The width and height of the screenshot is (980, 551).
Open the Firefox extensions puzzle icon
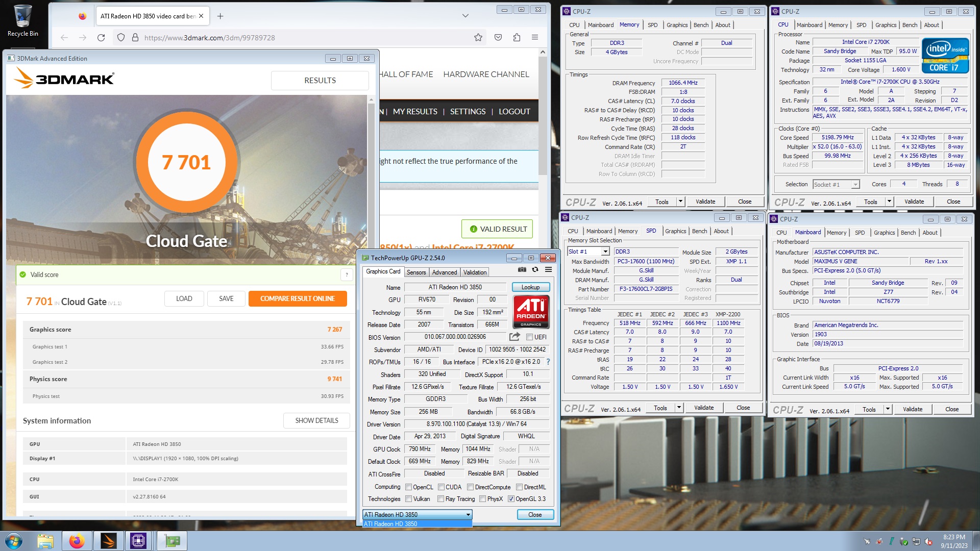[x=517, y=37]
